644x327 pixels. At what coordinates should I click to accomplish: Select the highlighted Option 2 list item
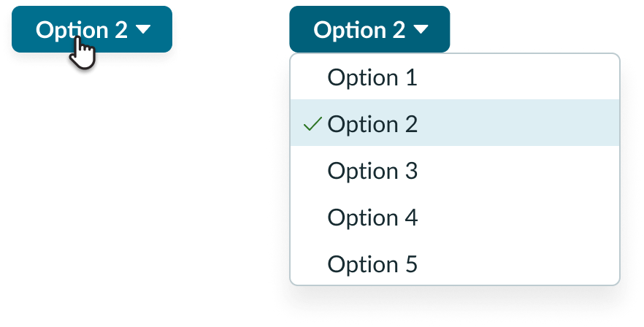[x=372, y=124]
